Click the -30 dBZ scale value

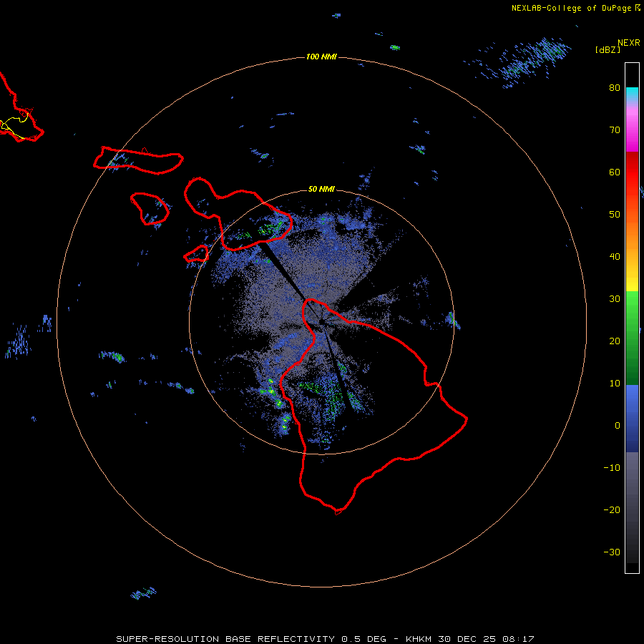click(x=612, y=552)
